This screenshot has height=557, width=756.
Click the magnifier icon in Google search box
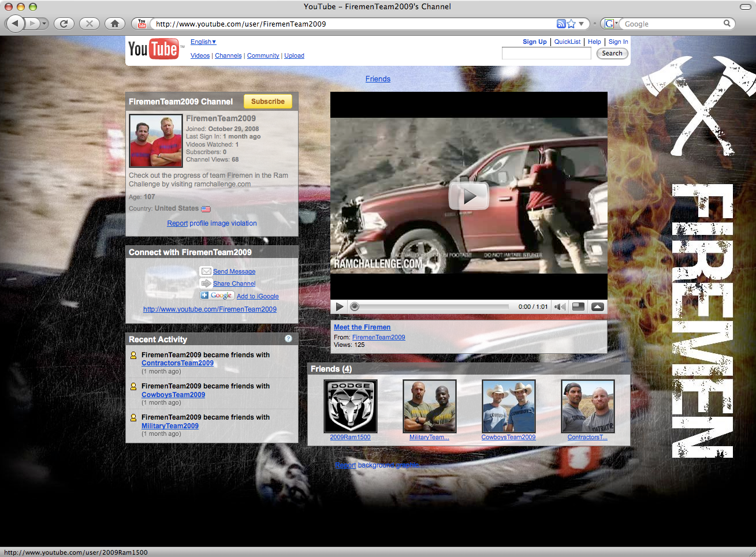pyautogui.click(x=727, y=24)
